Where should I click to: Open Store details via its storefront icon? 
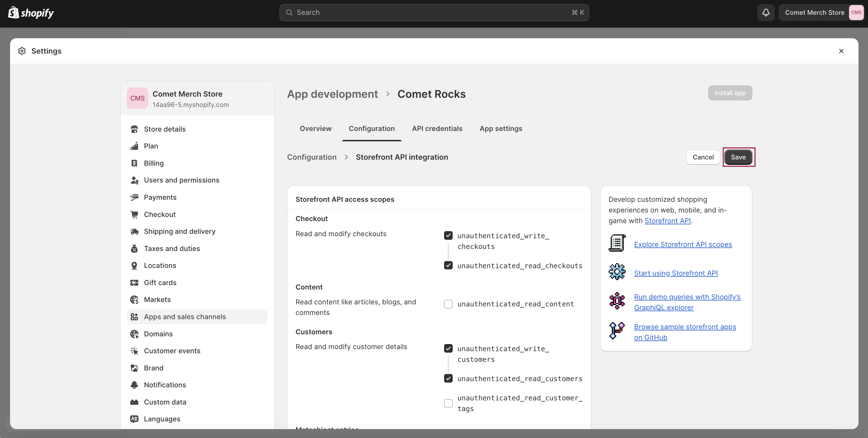(x=134, y=129)
